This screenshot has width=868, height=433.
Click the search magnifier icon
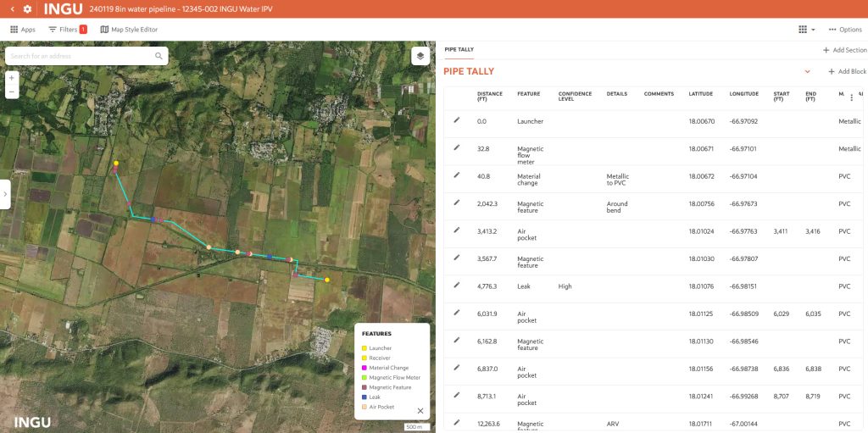point(159,56)
